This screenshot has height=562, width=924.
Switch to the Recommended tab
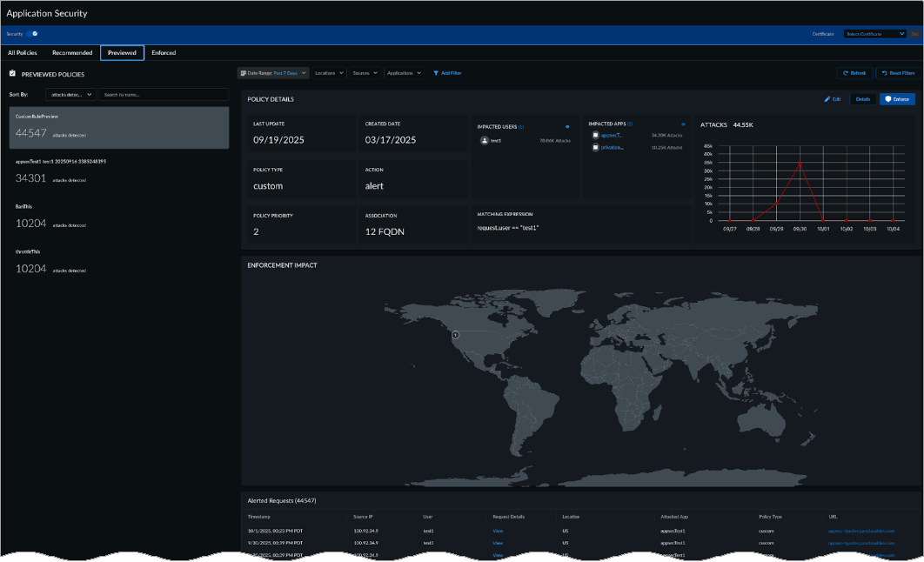click(x=72, y=53)
